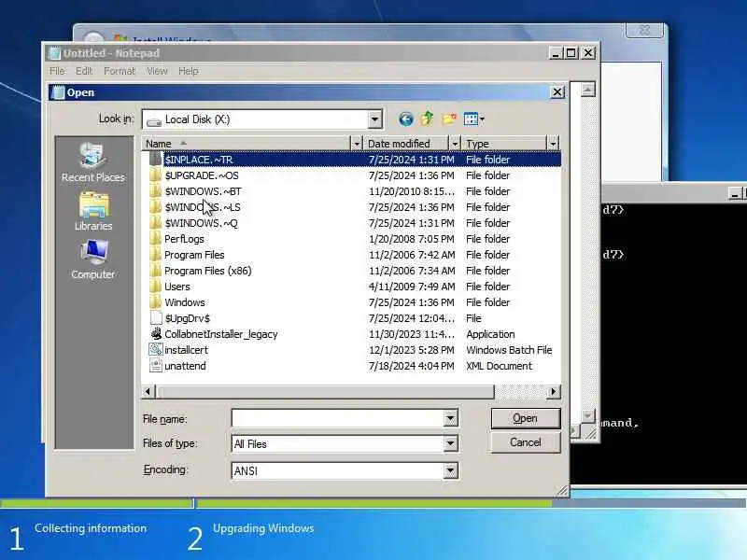Open Notepad's File menu

[x=57, y=71]
